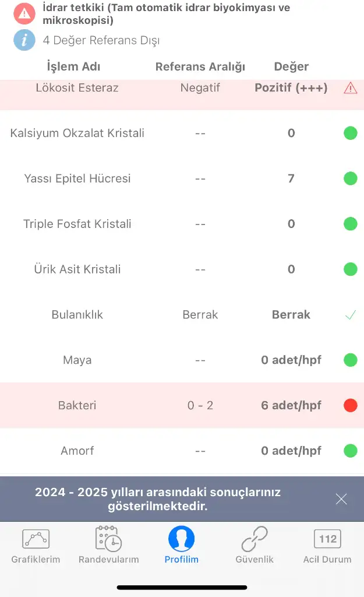Tap green dot for Kalsiyum Okzalat Kristali

pyautogui.click(x=350, y=134)
